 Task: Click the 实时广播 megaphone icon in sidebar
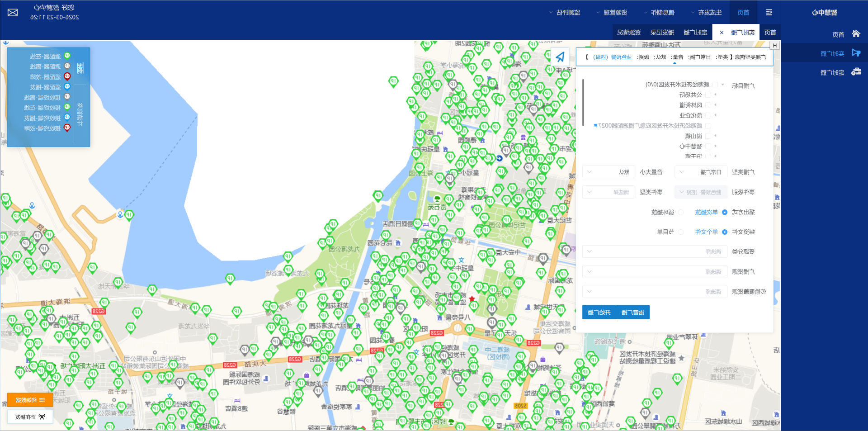pos(856,53)
